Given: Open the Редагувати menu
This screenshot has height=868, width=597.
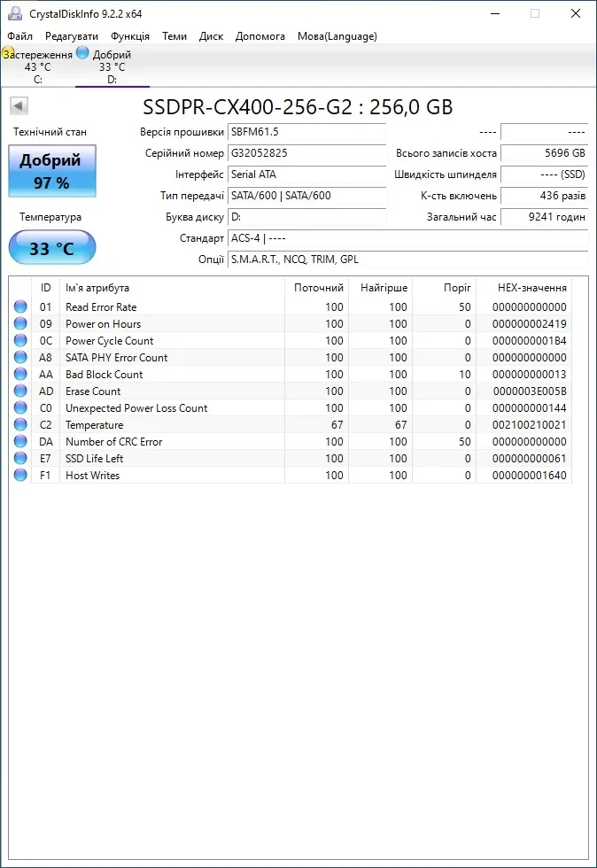Looking at the screenshot, I should tap(72, 36).
